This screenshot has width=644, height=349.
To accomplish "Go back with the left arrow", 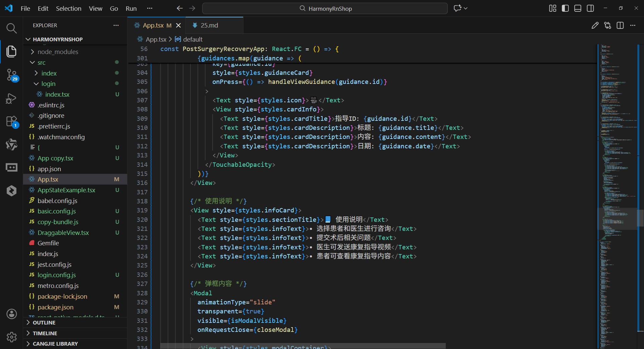I will [x=180, y=8].
